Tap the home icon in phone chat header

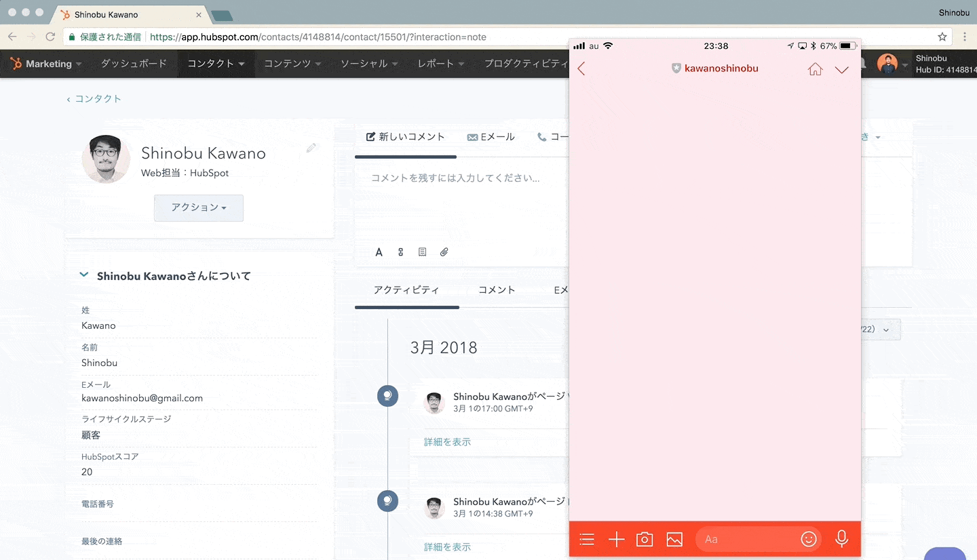816,68
